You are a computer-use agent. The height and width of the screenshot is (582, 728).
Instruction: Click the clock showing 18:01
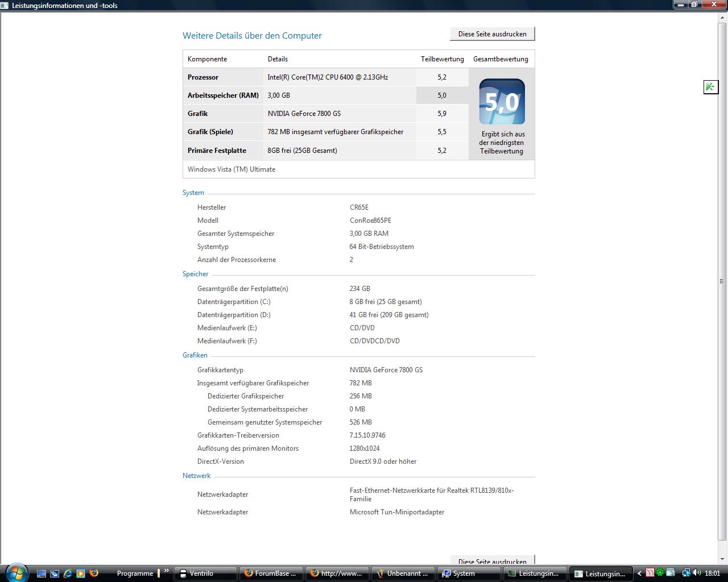712,573
